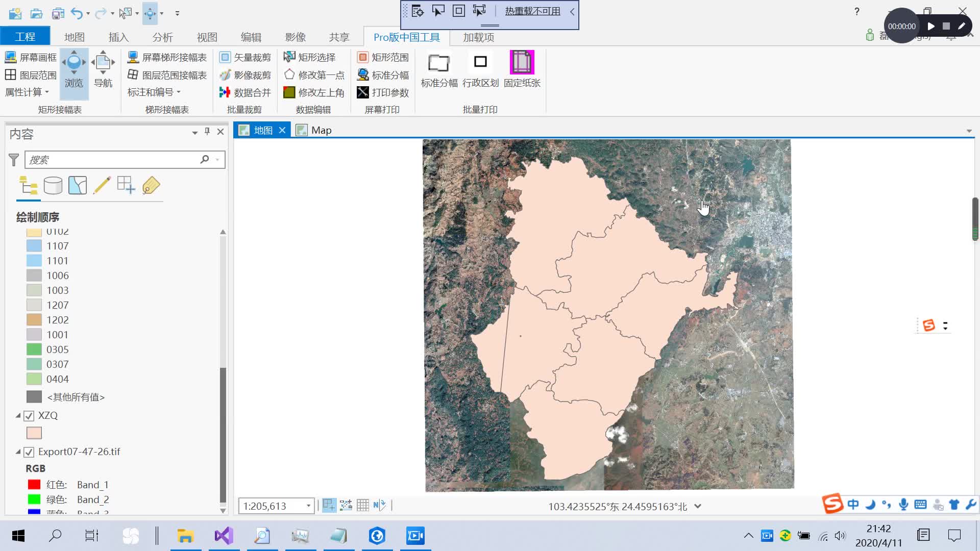Click the 数据合并 tool
The width and height of the screenshot is (980, 551).
245,92
